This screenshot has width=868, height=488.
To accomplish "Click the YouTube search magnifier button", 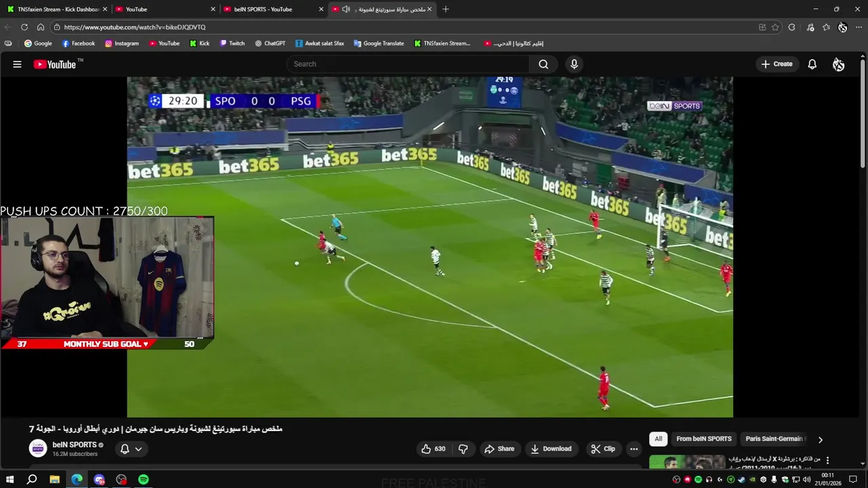I will coord(543,64).
